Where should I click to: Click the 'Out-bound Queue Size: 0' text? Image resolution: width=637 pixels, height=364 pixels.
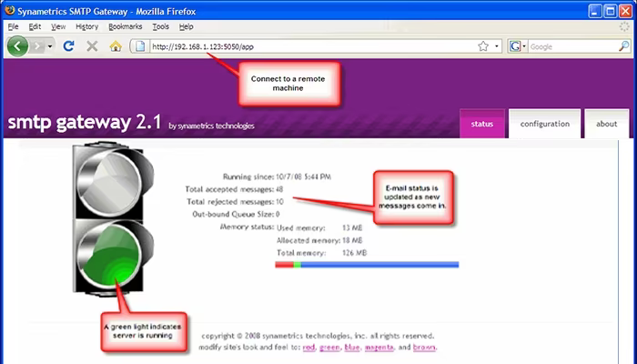tap(236, 214)
